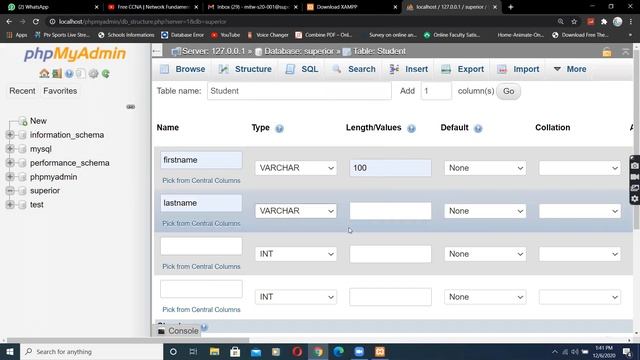Focus the Add columns number field
This screenshot has height=360, width=640.
(436, 91)
